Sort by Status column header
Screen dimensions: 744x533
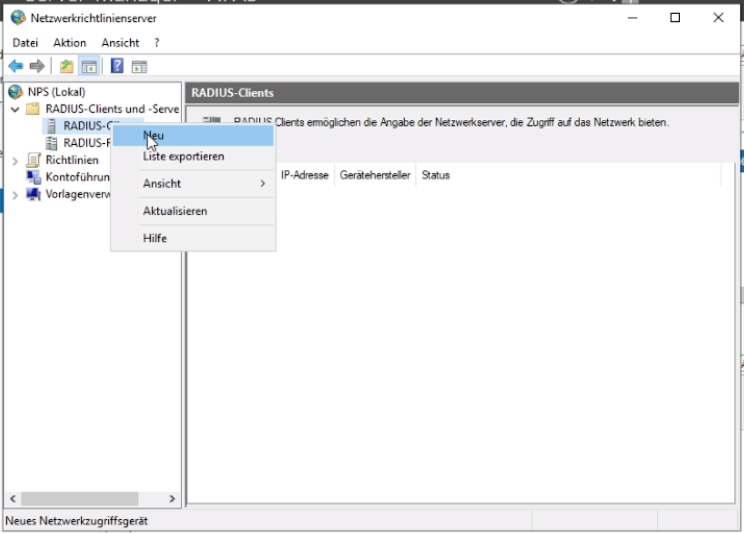pyautogui.click(x=436, y=175)
